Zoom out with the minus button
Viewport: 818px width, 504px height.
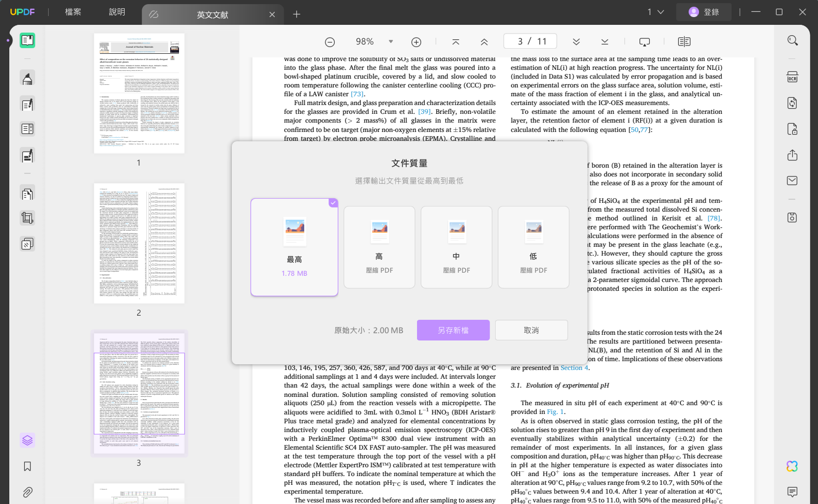click(330, 42)
